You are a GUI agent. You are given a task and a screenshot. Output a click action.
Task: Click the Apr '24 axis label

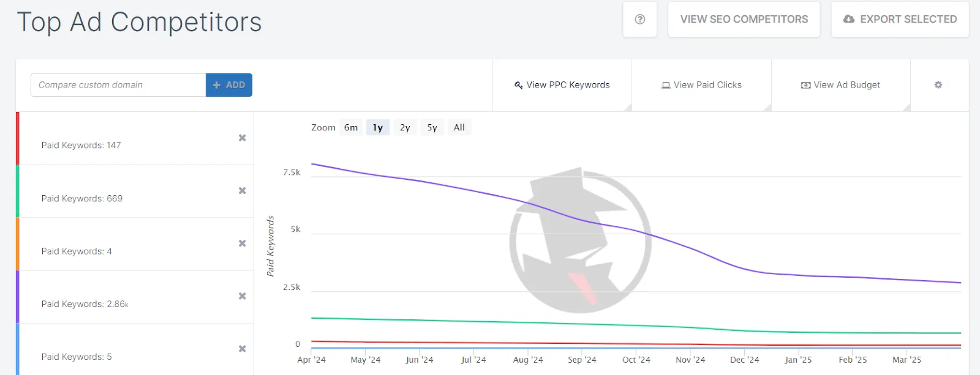tap(311, 360)
